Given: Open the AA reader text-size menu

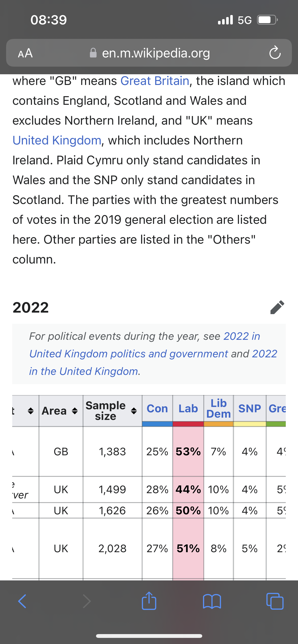Looking at the screenshot, I should (25, 53).
